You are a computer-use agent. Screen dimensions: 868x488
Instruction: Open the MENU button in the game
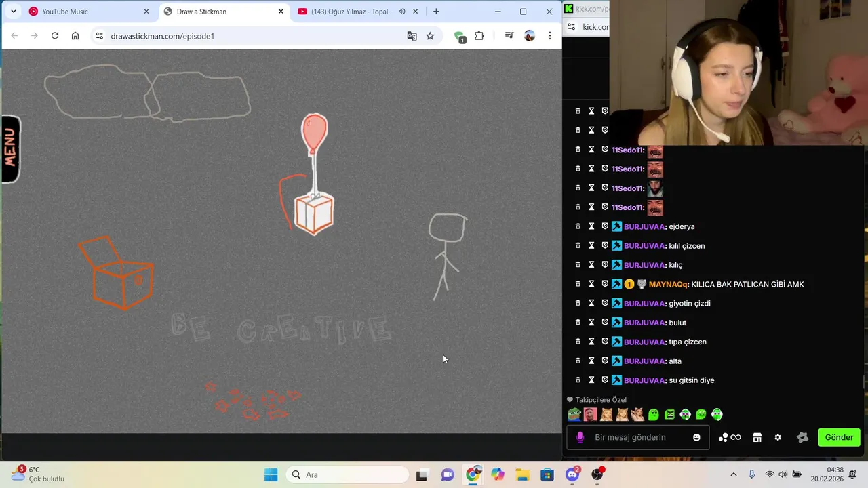point(10,149)
